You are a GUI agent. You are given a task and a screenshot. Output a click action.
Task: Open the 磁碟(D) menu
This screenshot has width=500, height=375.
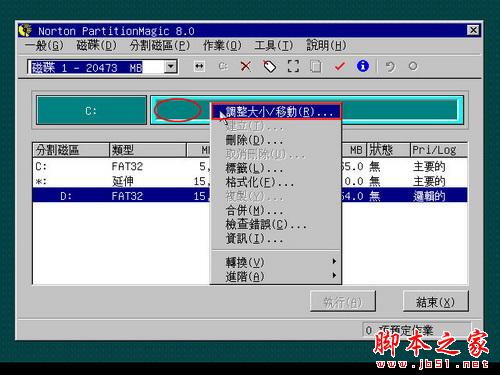pos(97,45)
